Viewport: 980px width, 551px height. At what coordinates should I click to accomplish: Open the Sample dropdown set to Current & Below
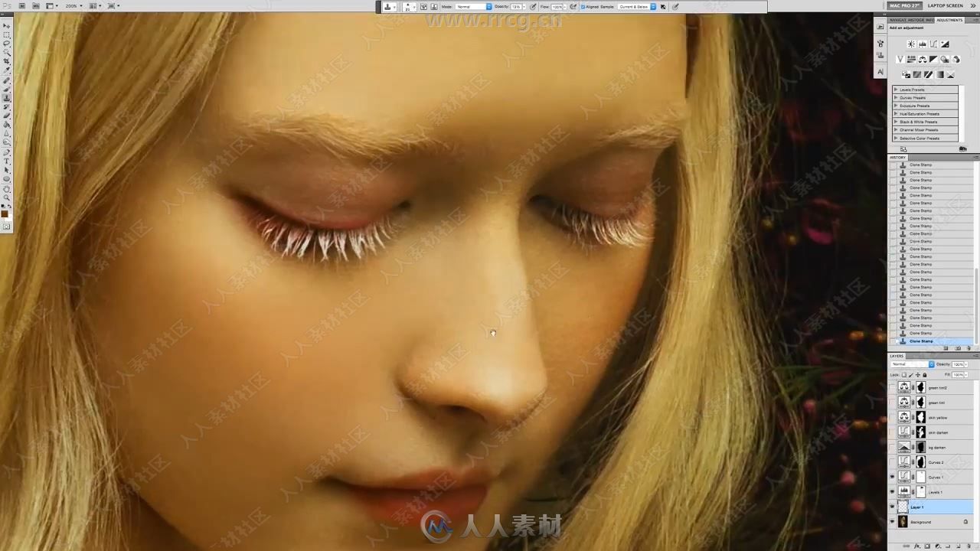pyautogui.click(x=637, y=6)
